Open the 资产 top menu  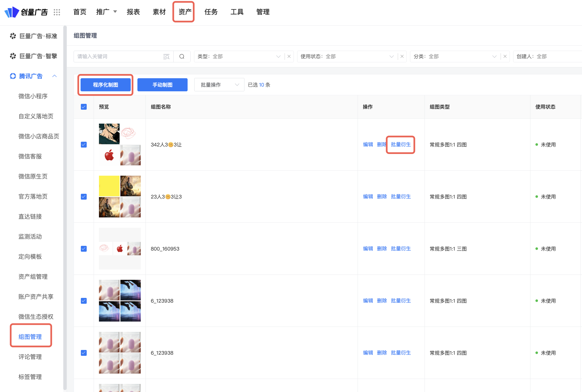click(x=185, y=12)
